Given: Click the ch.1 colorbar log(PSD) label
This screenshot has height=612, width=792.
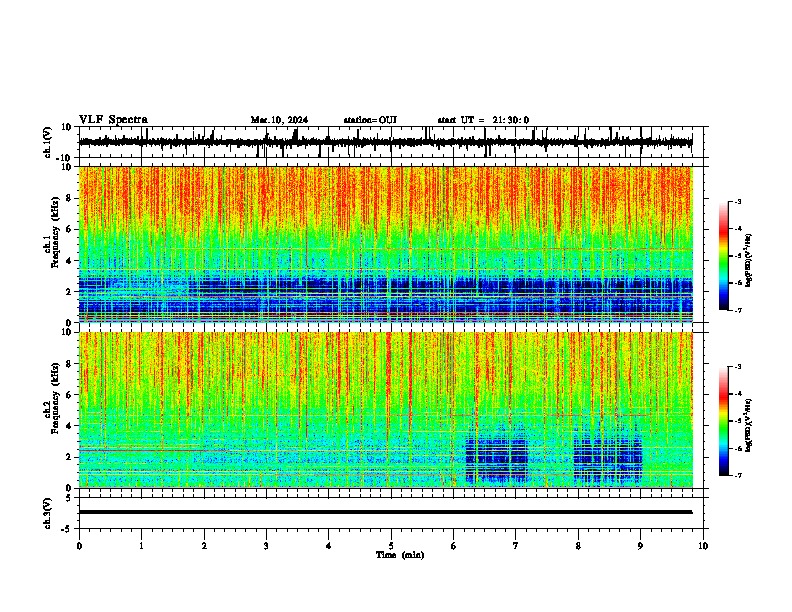Looking at the screenshot, I should [x=749, y=260].
